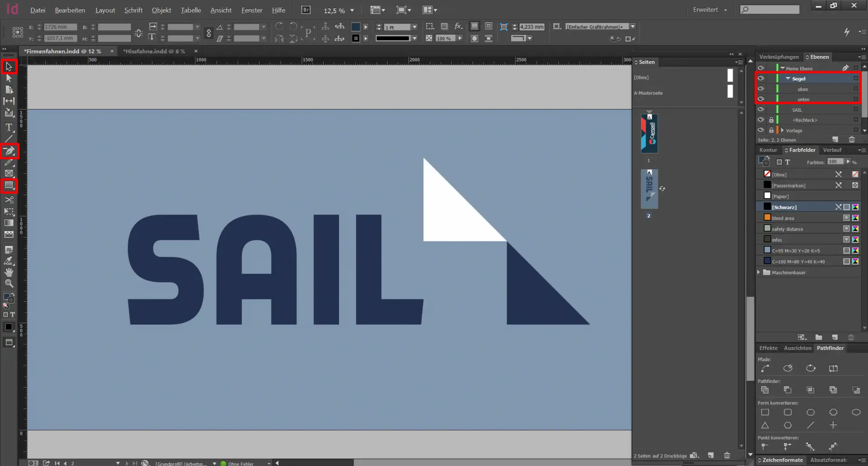Viewport: 868px width, 466px height.
Task: Switch to the Hissfahne.indd document tab
Action: tap(155, 51)
